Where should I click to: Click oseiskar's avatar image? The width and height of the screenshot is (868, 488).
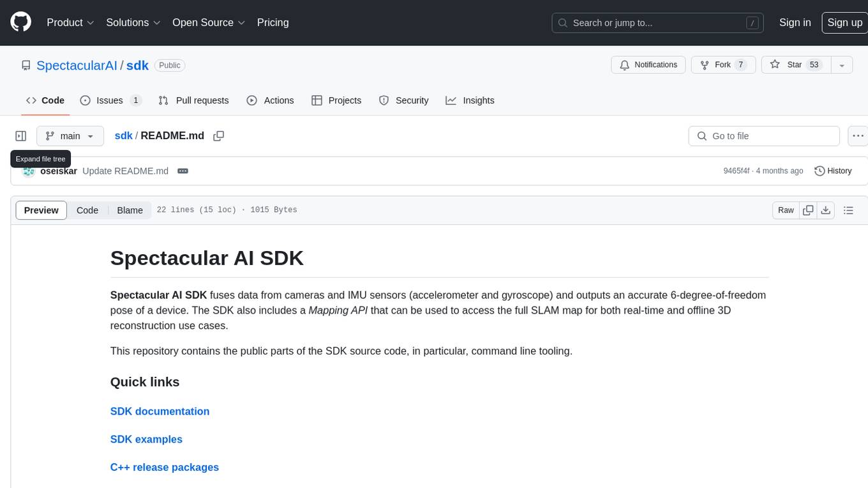(29, 171)
